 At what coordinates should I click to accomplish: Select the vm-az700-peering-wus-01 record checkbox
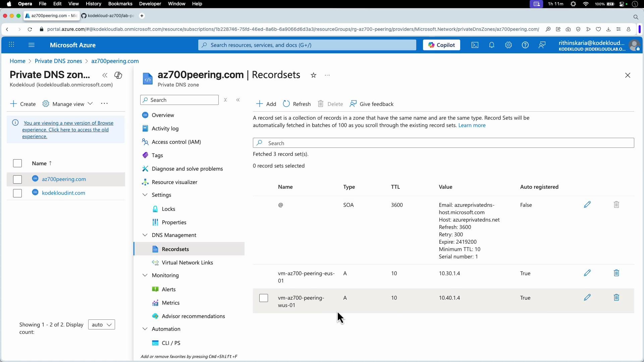tap(264, 298)
